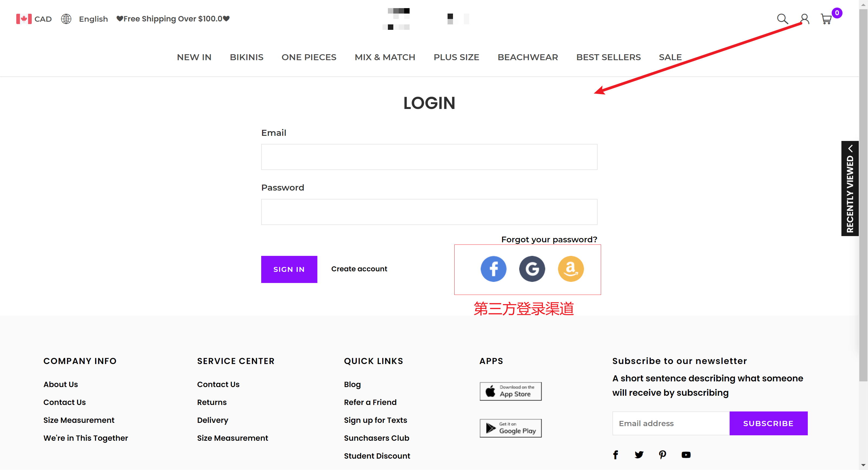Open the user account icon
The height and width of the screenshot is (470, 868).
[805, 19]
